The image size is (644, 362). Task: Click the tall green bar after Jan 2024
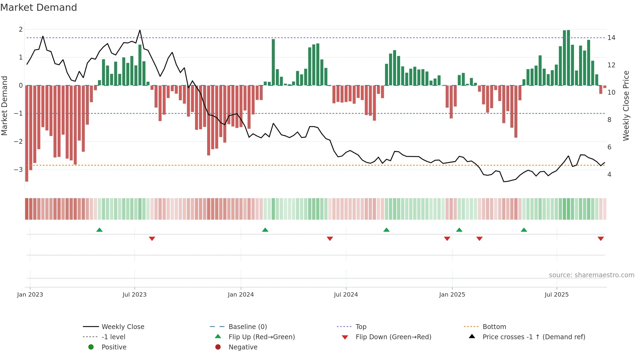click(273, 62)
